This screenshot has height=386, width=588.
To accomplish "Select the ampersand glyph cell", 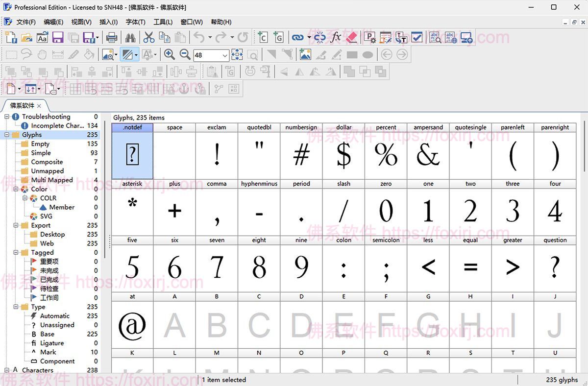I will click(x=428, y=155).
